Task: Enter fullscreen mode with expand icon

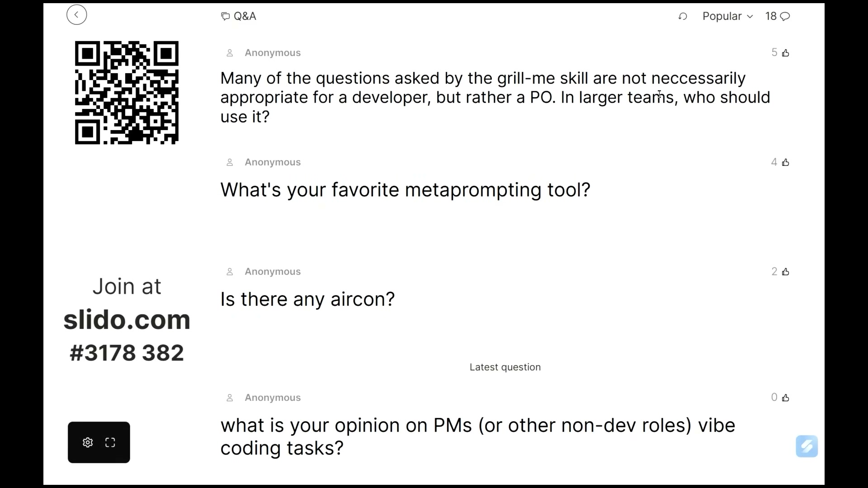Action: coord(110,442)
